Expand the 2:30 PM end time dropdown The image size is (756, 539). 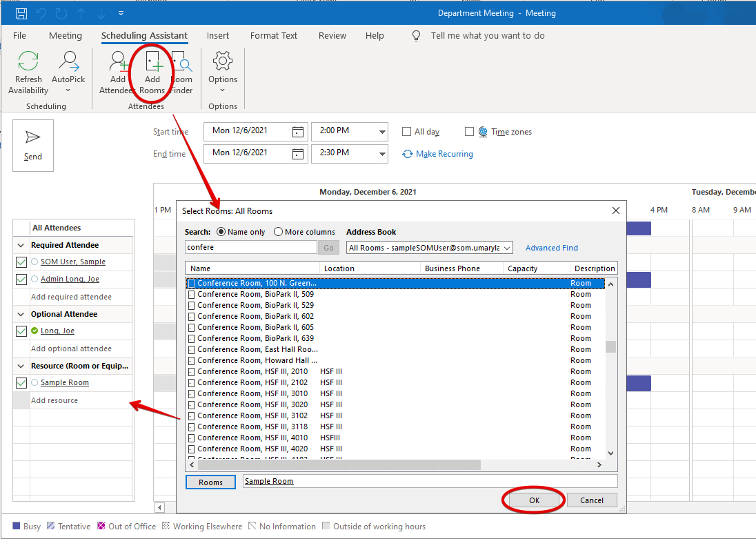point(382,153)
